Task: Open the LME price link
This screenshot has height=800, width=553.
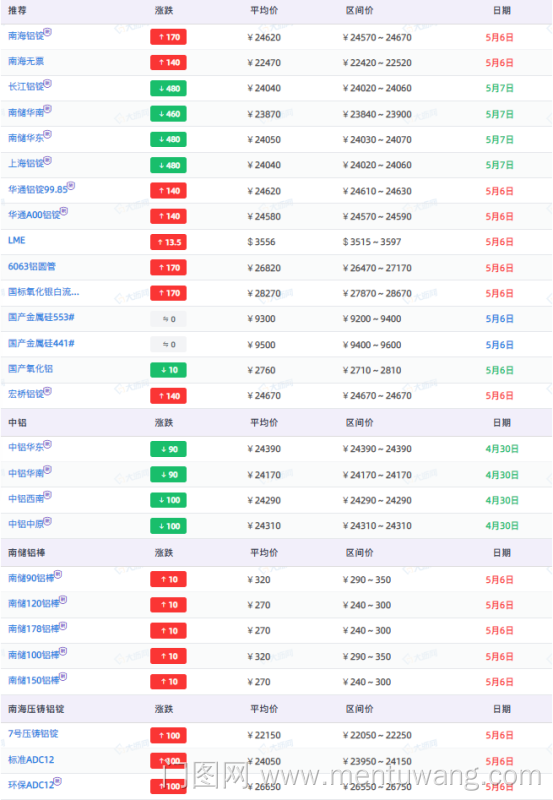Action: [16, 240]
